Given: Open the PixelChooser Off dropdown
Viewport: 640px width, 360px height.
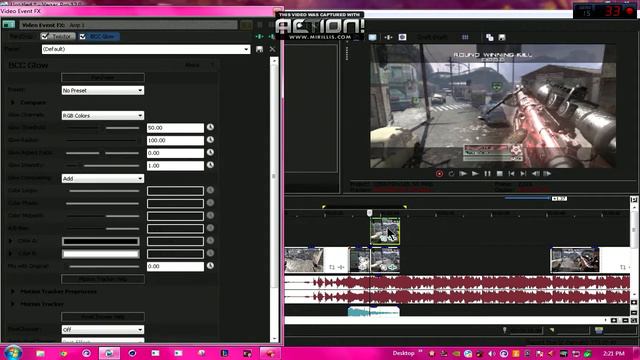Looking at the screenshot, I should coord(102,329).
